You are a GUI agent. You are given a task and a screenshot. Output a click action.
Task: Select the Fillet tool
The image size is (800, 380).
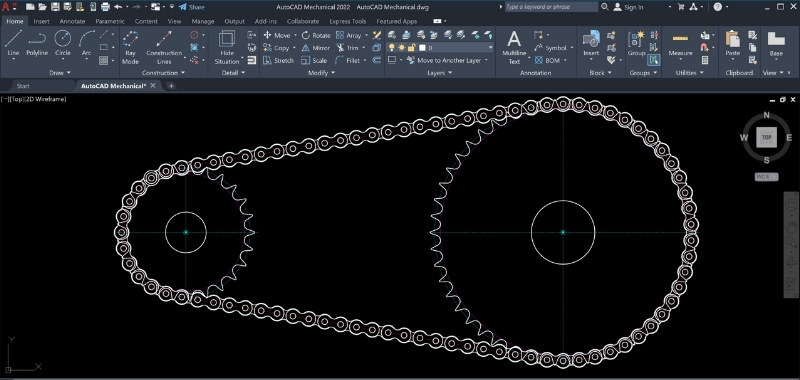click(x=348, y=60)
